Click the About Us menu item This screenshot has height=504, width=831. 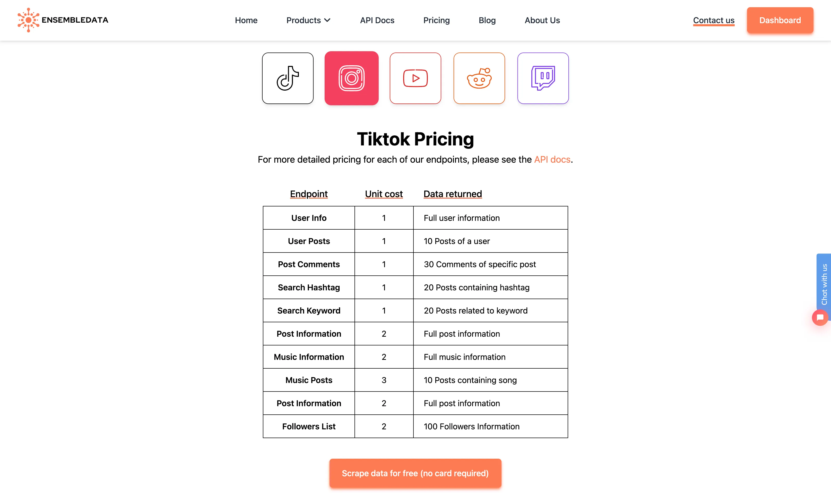(x=542, y=20)
